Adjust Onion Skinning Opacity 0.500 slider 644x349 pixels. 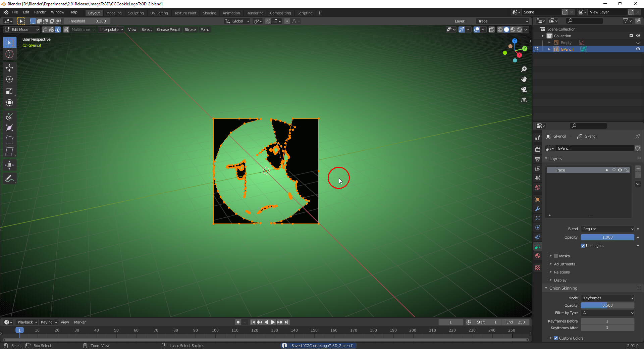click(x=607, y=305)
